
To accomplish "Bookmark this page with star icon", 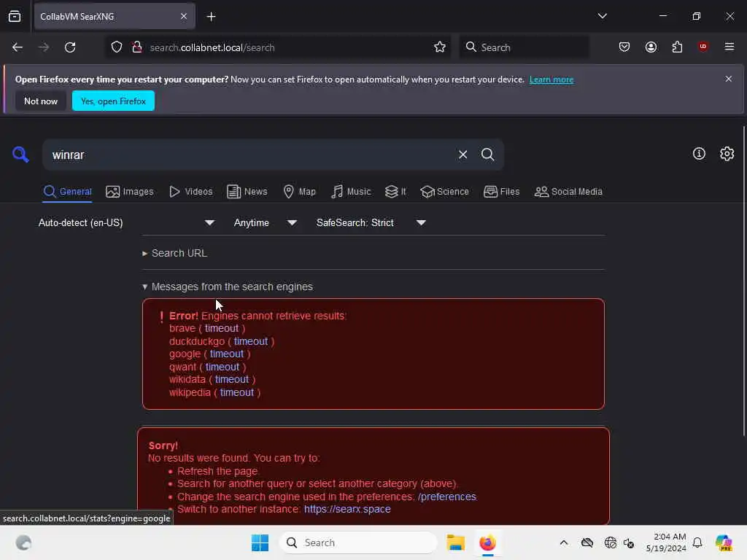I will (x=440, y=47).
